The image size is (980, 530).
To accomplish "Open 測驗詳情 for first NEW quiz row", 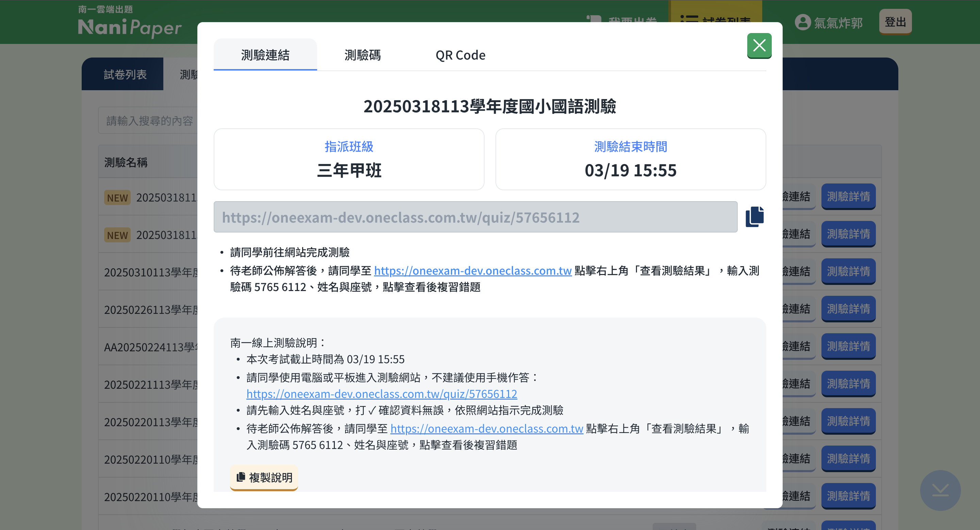I will tap(848, 196).
